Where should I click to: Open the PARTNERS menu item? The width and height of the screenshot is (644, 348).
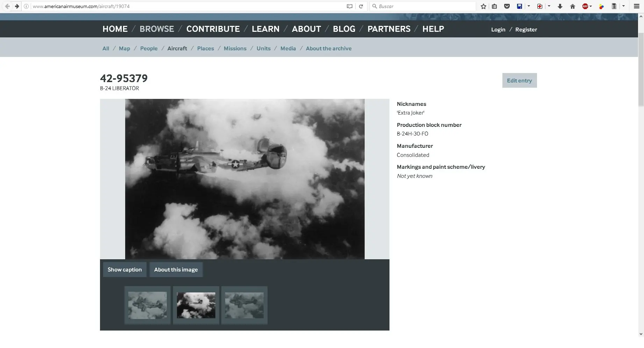[x=389, y=29]
